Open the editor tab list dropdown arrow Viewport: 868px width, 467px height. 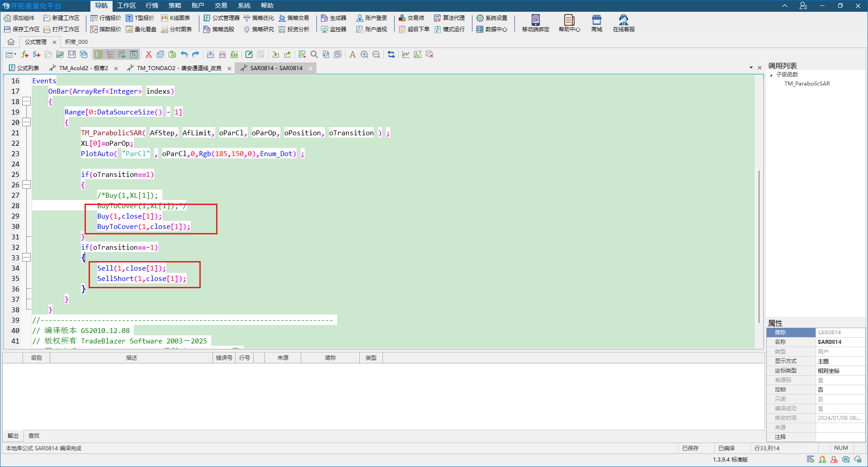(x=751, y=68)
